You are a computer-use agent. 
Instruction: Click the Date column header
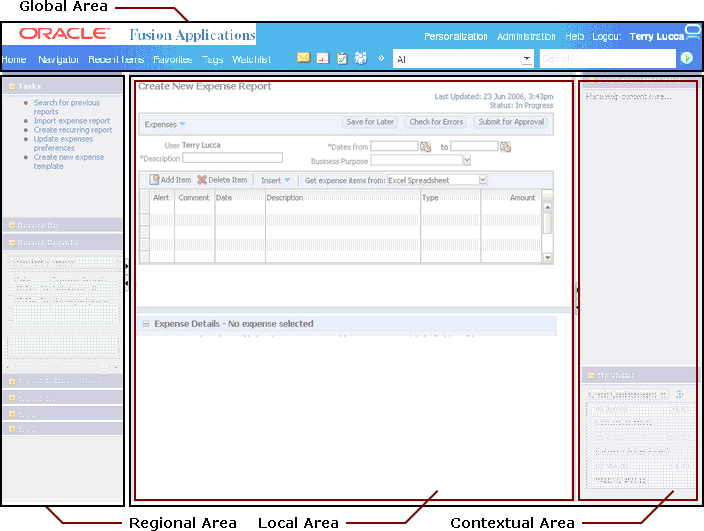pyautogui.click(x=240, y=197)
